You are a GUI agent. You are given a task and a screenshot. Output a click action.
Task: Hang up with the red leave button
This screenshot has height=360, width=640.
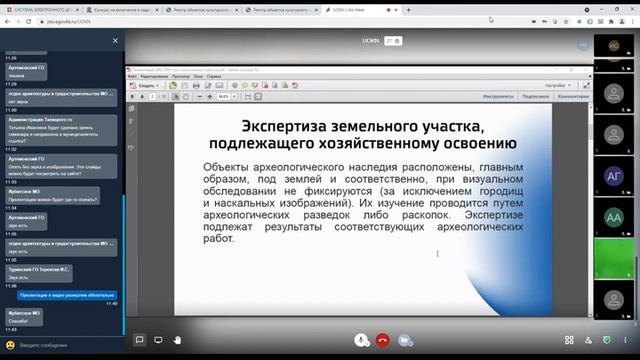pos(383,340)
